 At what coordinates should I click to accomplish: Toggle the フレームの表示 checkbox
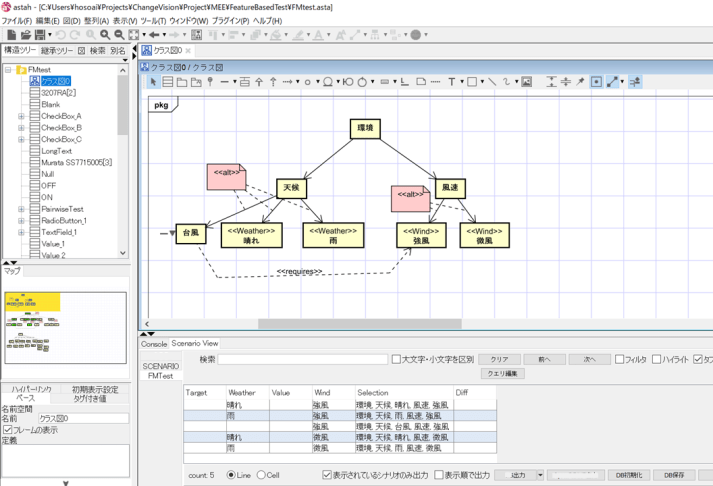[x=7, y=429]
